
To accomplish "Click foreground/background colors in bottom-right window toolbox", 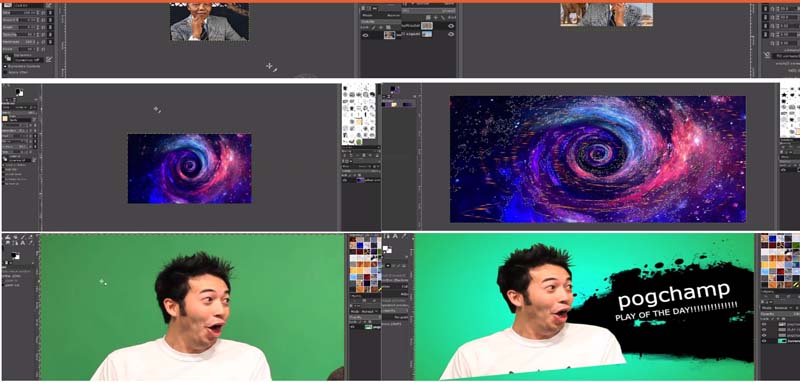I will click(x=387, y=249).
